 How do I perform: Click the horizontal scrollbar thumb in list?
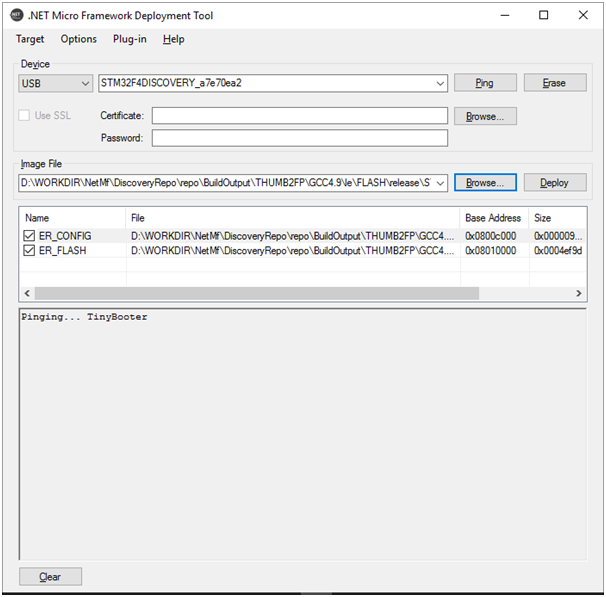point(257,293)
